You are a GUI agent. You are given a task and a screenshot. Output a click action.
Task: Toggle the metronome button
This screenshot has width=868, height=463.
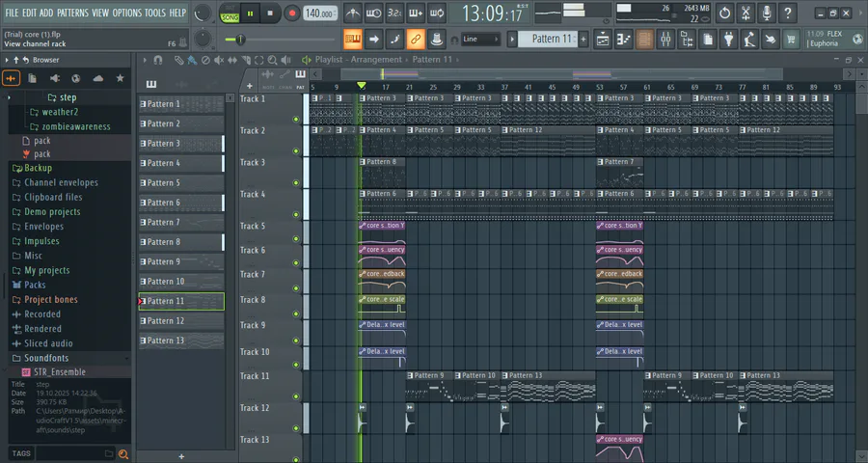tap(353, 13)
